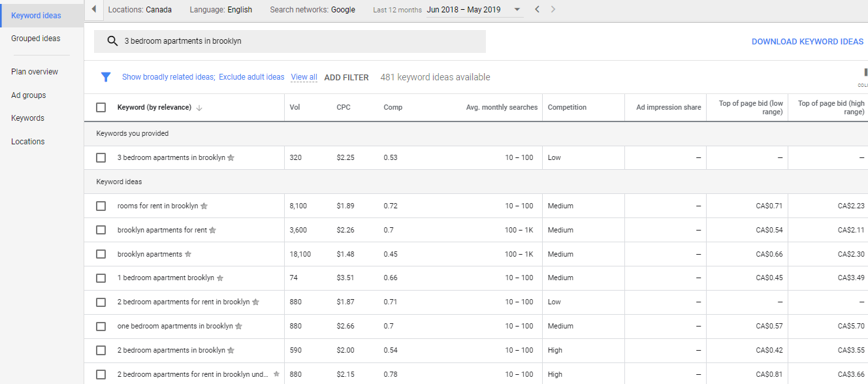Click the Last 12 months label
This screenshot has width=868, height=384.
click(397, 10)
